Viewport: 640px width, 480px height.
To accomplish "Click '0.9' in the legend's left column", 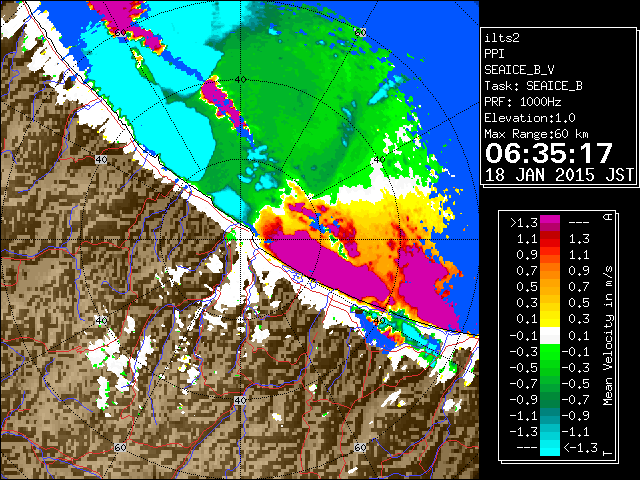I will [527, 255].
